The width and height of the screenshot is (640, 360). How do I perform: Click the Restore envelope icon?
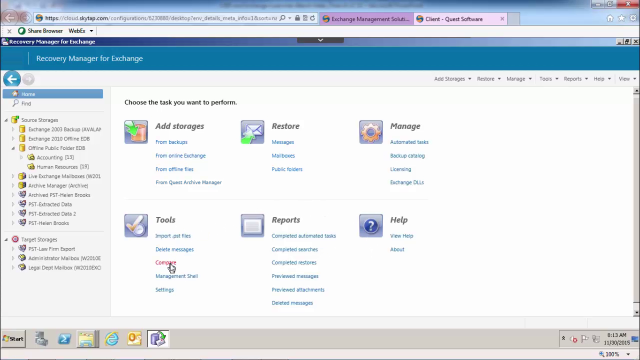point(252,132)
